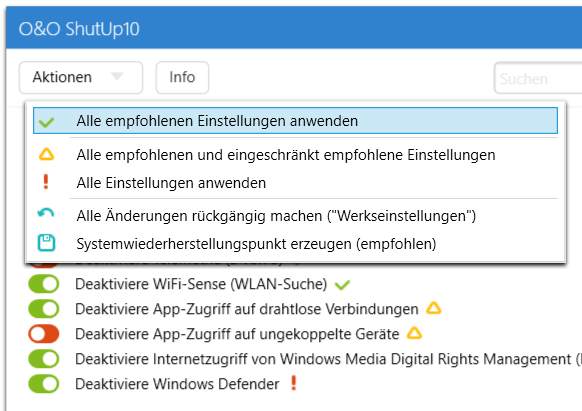Click the teal undo arrow icon
Viewport: 582px width, 411px height.
point(46,213)
